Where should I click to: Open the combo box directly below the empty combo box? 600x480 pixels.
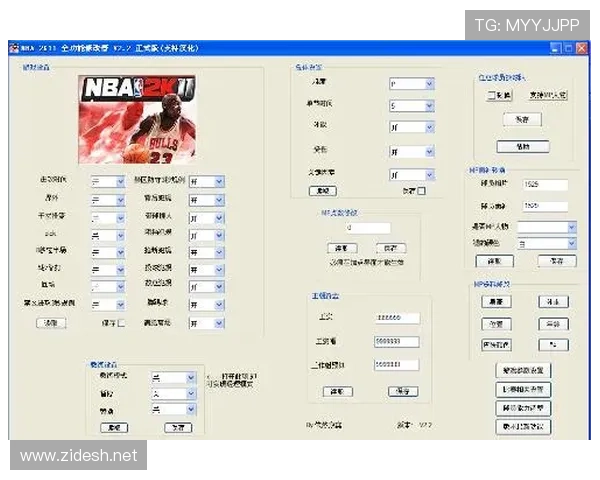546,243
